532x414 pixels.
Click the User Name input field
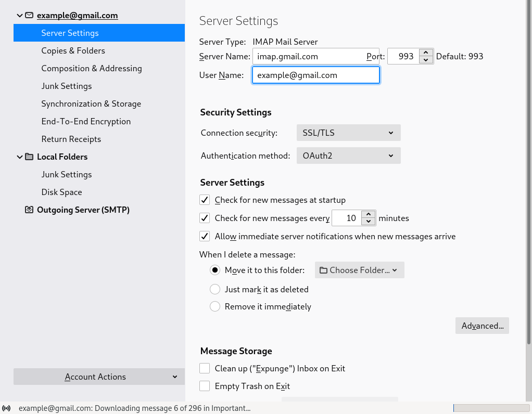click(x=315, y=75)
